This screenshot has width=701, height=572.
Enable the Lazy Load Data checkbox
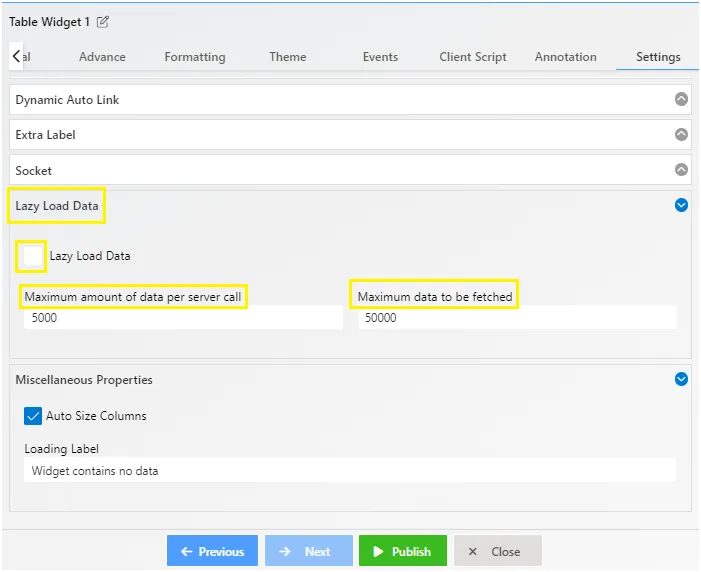[x=33, y=256]
